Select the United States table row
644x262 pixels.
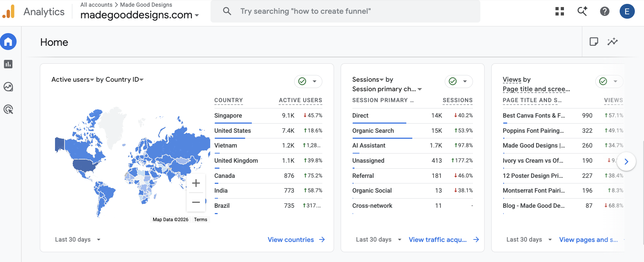coord(268,131)
